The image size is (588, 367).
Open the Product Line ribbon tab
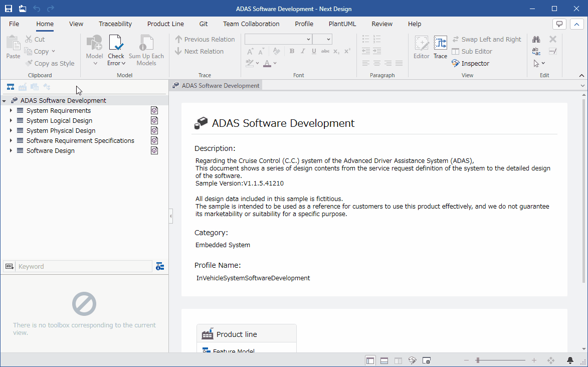(165, 24)
